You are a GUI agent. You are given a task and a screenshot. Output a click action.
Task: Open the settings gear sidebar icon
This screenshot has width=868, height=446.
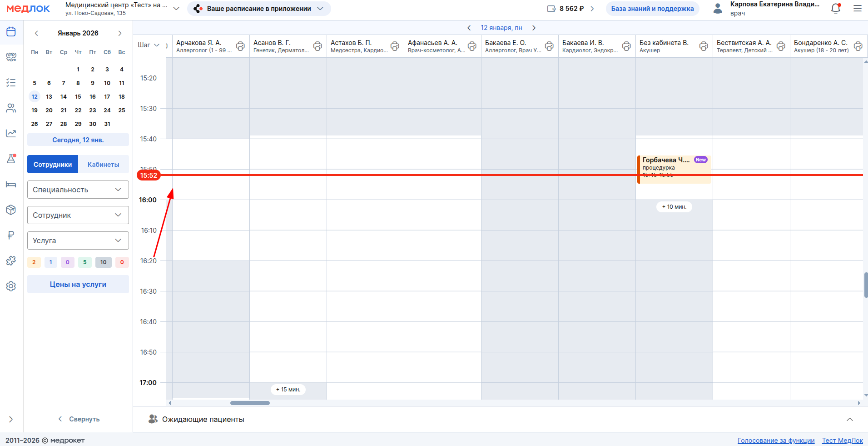point(11,286)
